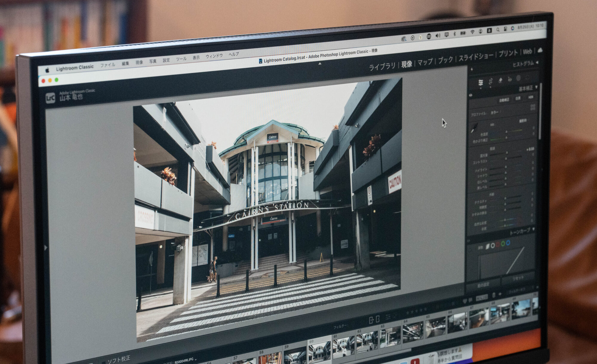Viewport: 597px width, 364px height.
Task: Click the trash icon above the filmstrip
Action: [494, 295]
